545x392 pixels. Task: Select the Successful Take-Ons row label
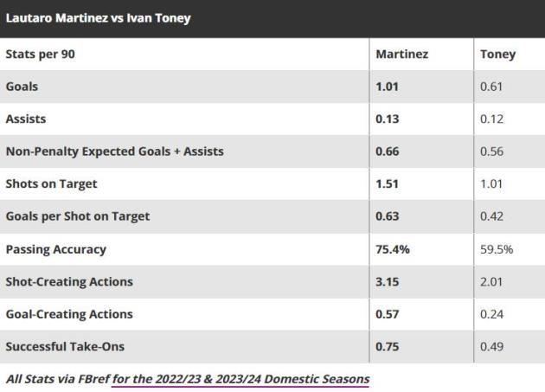tap(65, 346)
